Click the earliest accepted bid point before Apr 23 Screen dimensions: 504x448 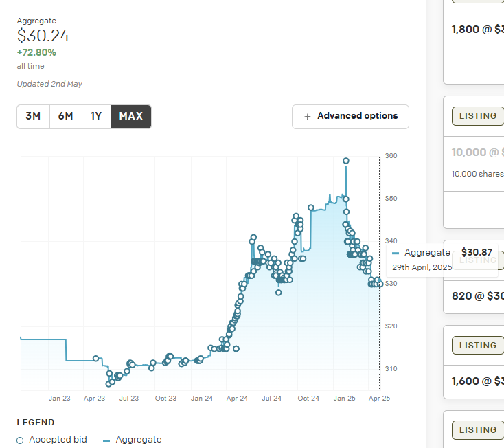click(95, 359)
